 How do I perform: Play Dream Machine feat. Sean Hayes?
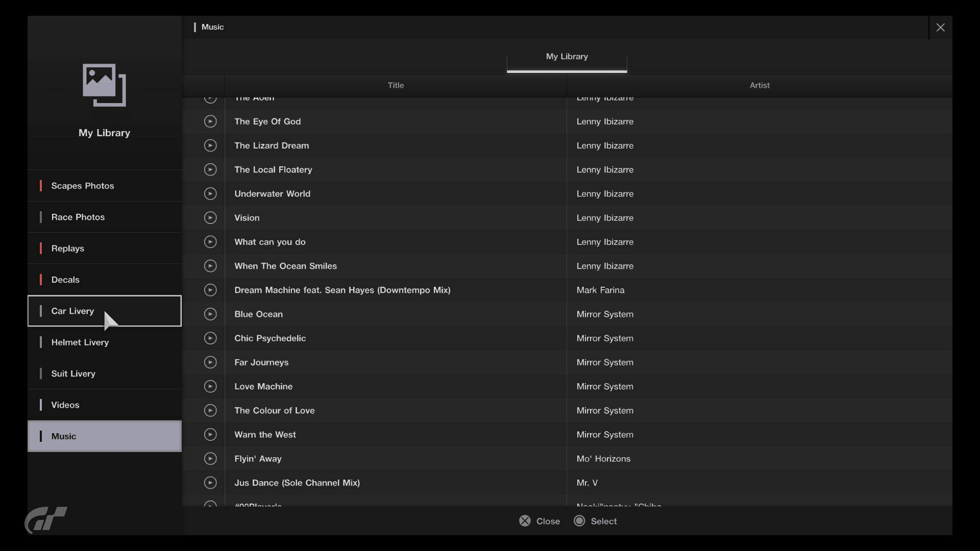(210, 290)
